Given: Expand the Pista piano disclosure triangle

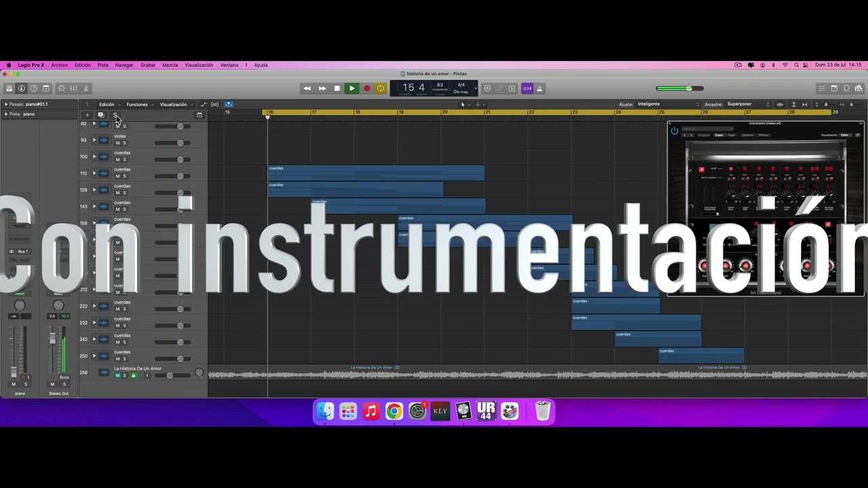Looking at the screenshot, I should tap(6, 114).
